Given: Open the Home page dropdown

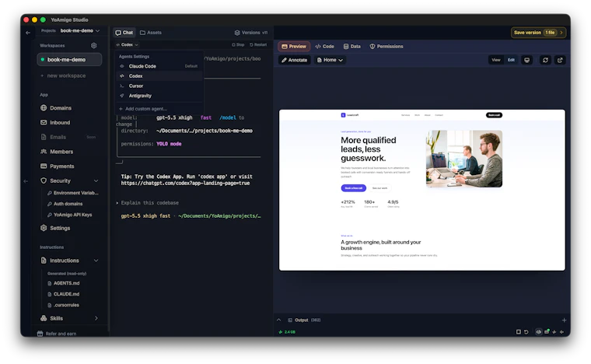Looking at the screenshot, I should click(330, 60).
